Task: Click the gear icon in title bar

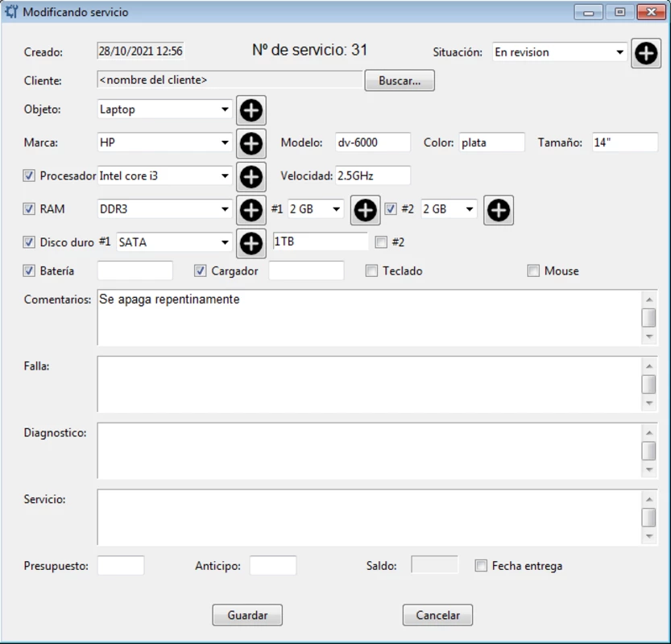Action: [x=11, y=12]
